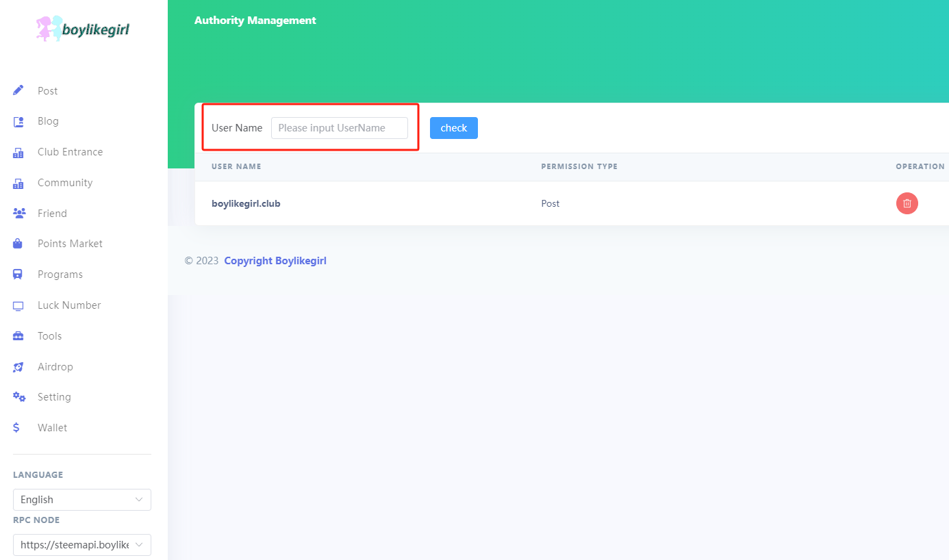Click the Airdrop rocket icon
The width and height of the screenshot is (949, 560).
[18, 367]
